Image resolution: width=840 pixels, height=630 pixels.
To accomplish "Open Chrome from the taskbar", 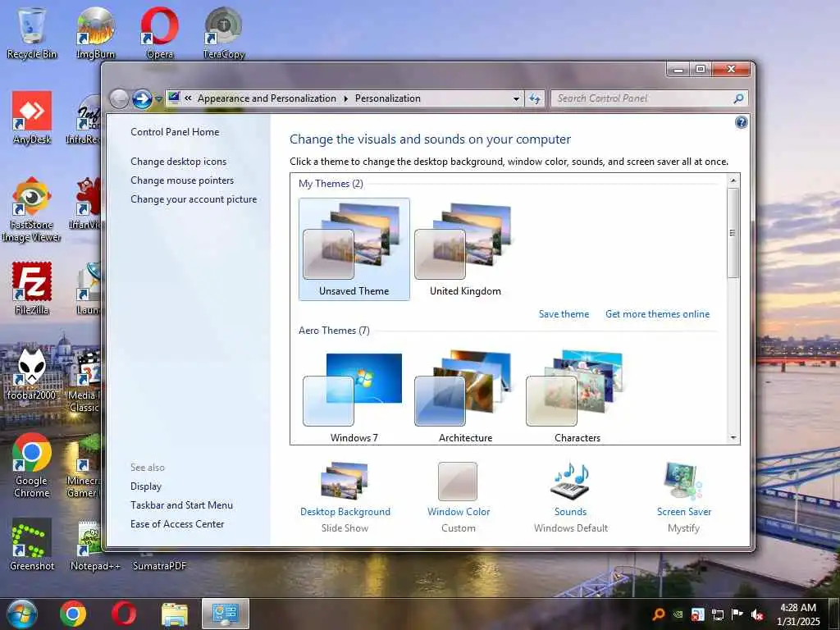I will coord(73,614).
